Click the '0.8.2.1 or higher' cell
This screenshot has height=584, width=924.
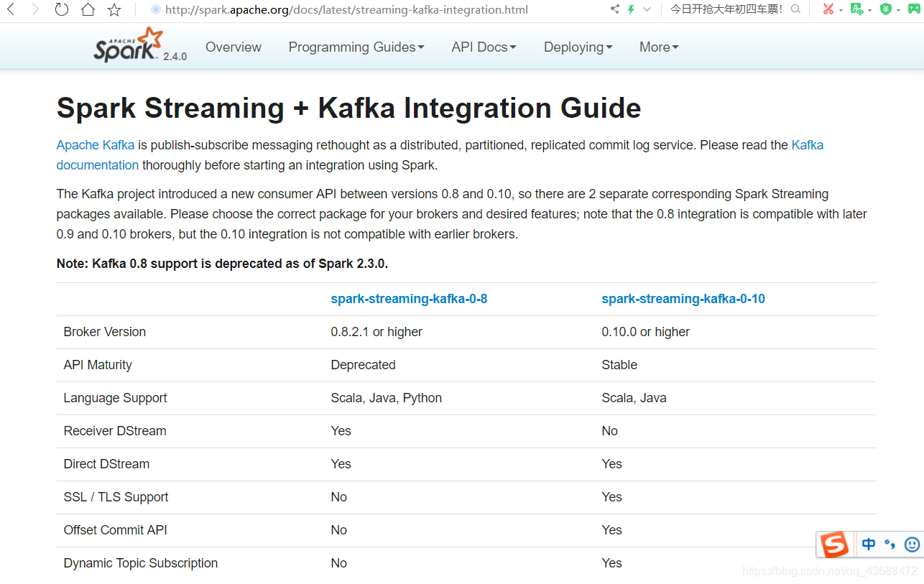pyautogui.click(x=376, y=332)
